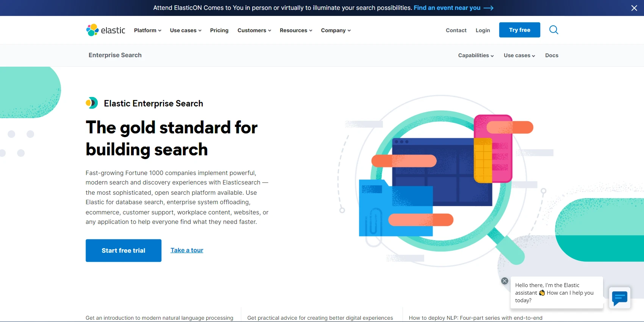
Task: Click the Elastic logo in the header
Action: [x=106, y=30]
